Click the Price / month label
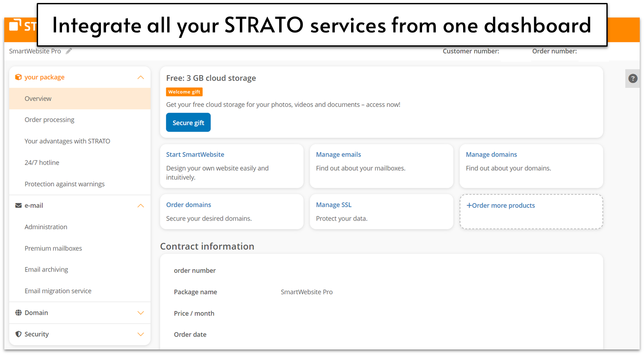This screenshot has height=355, width=644. (x=194, y=313)
